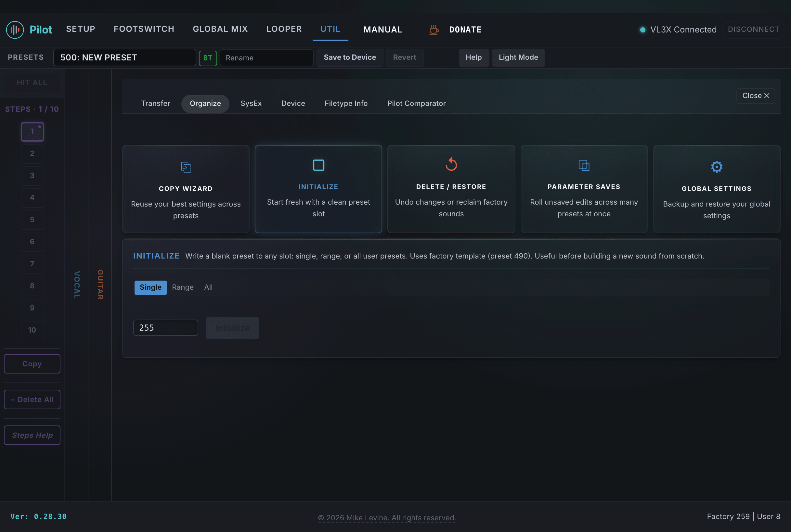This screenshot has height=532, width=791.
Task: Click the Factory 259 | User 8 status text
Action: [x=744, y=517]
